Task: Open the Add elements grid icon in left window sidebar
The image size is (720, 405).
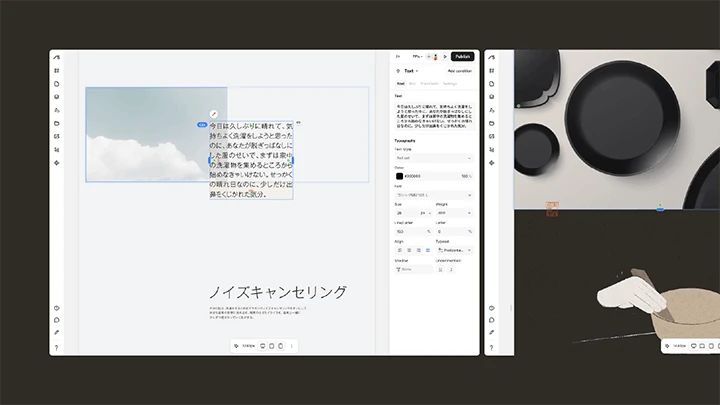Action: [x=56, y=71]
